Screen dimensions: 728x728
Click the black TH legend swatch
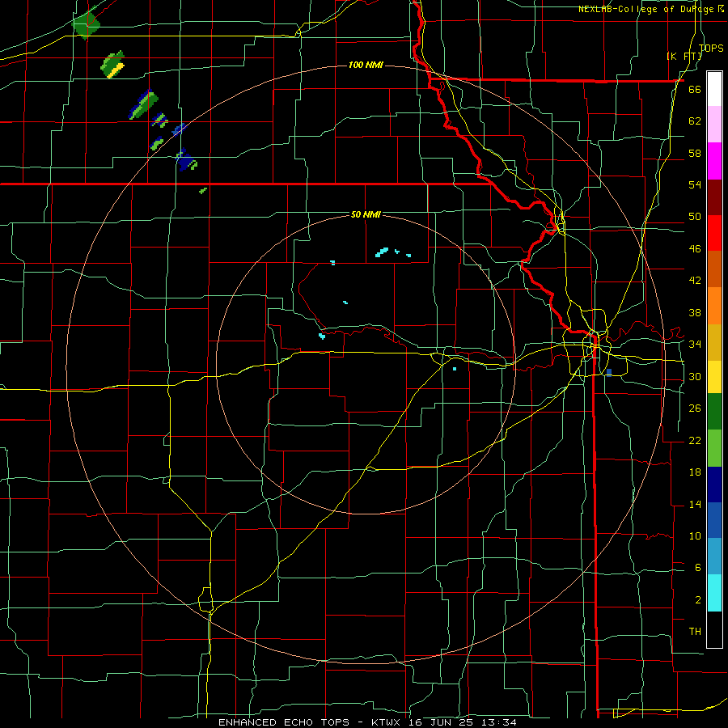coord(714,629)
